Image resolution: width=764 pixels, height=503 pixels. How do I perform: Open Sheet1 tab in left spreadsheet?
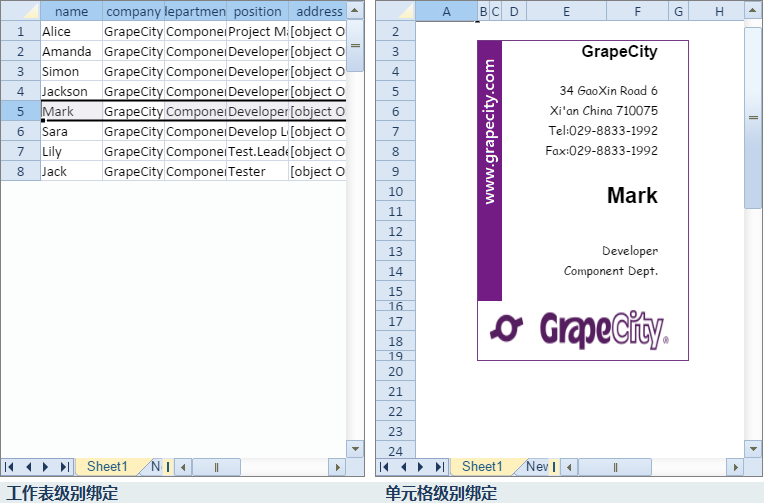click(x=107, y=466)
